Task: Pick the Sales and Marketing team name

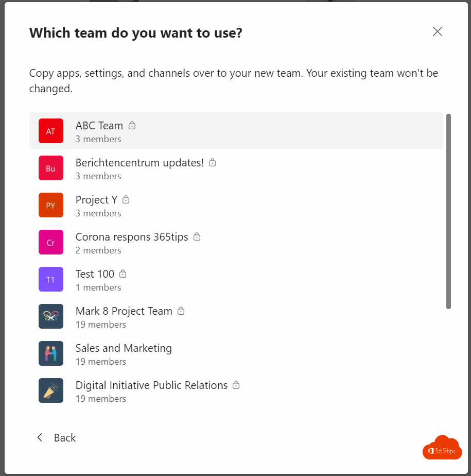Action: [124, 348]
